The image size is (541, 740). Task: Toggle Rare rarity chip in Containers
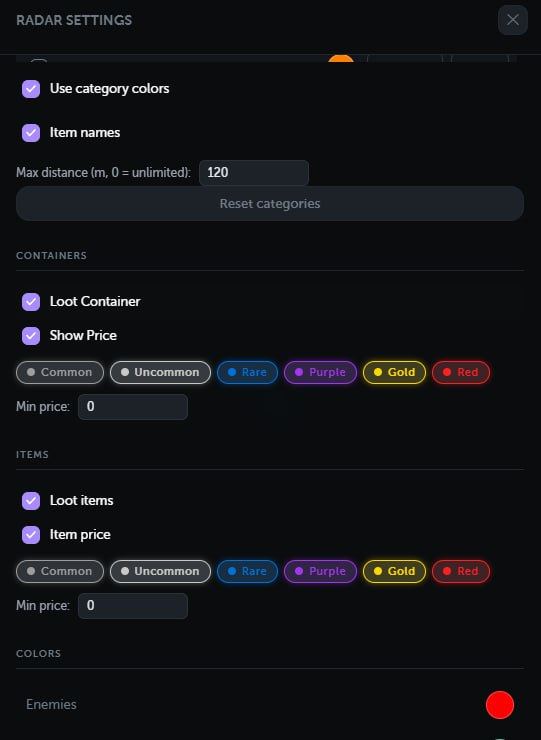click(x=247, y=372)
